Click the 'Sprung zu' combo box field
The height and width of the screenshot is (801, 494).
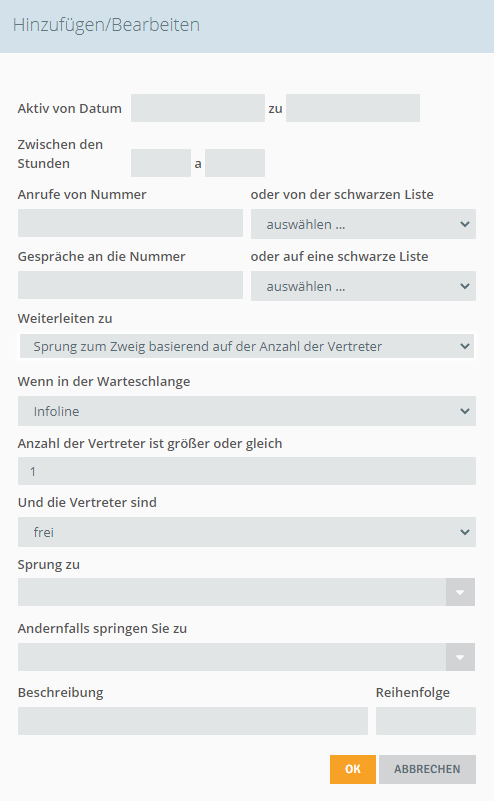tap(232, 592)
